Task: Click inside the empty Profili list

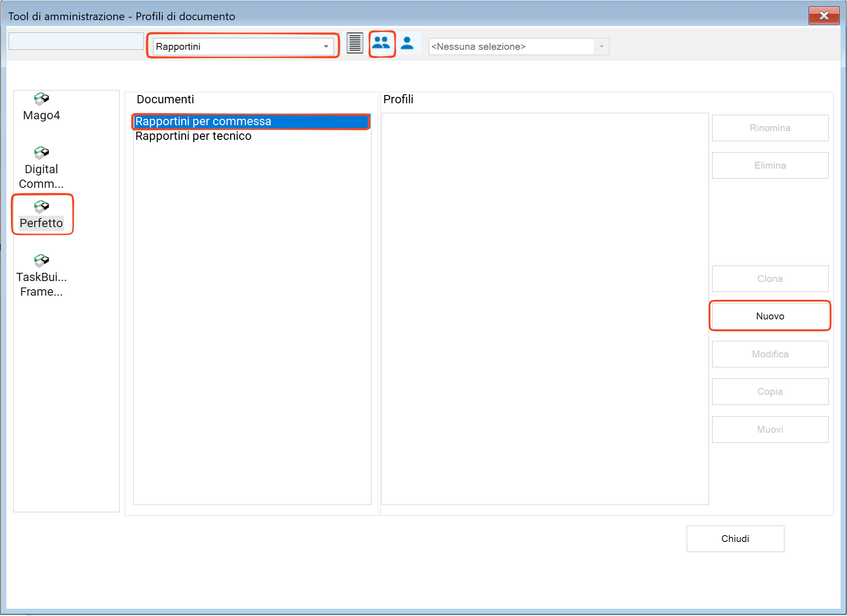Action: pyautogui.click(x=545, y=309)
